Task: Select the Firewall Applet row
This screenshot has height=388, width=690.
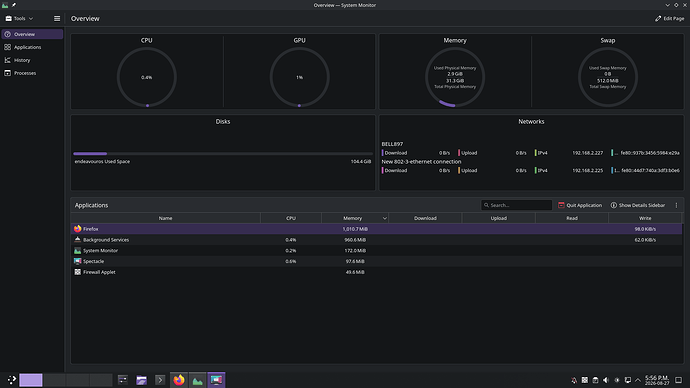Action: [377, 272]
